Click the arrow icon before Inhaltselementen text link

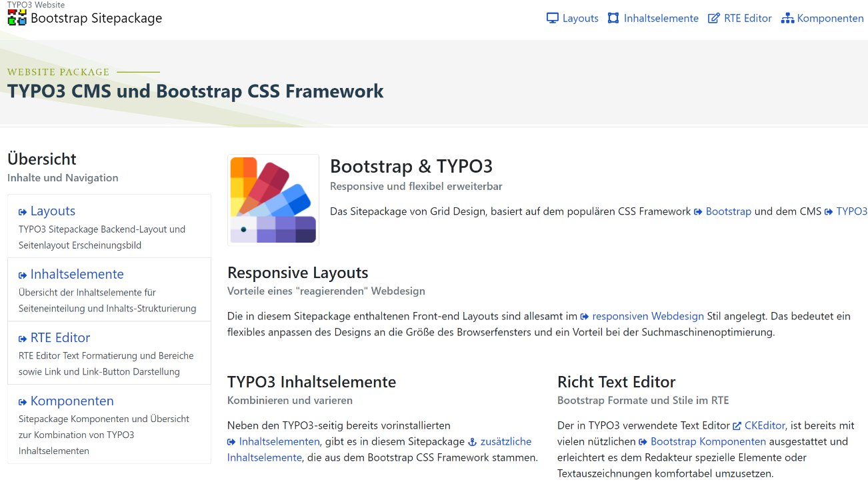(x=231, y=442)
